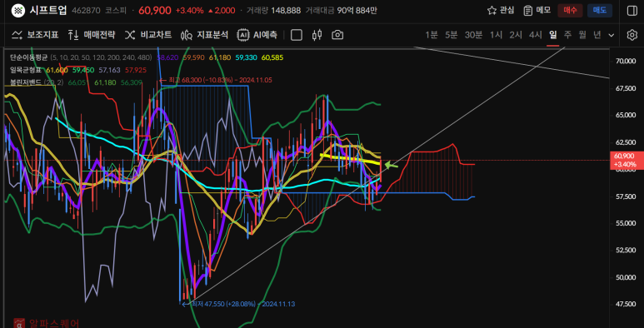Image resolution: width=644 pixels, height=328 pixels.
Task: Click Ichimoku value 59,450
Action: coord(83,70)
